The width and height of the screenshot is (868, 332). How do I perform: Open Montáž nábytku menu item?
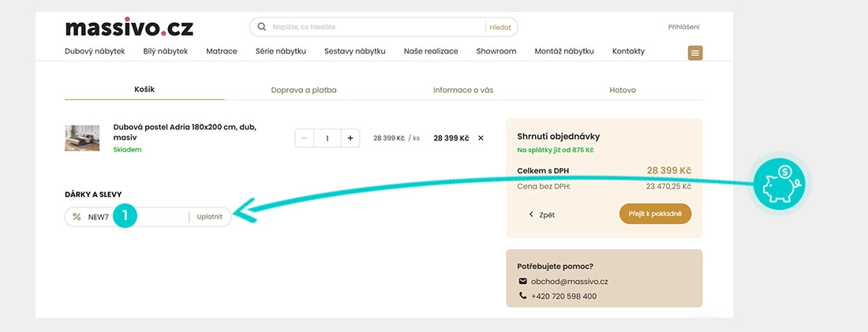564,51
